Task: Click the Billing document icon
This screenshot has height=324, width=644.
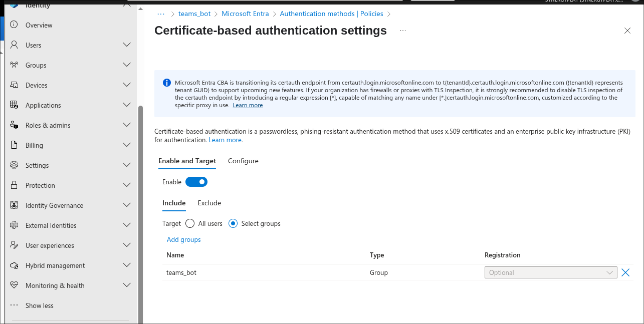Action: pyautogui.click(x=14, y=145)
